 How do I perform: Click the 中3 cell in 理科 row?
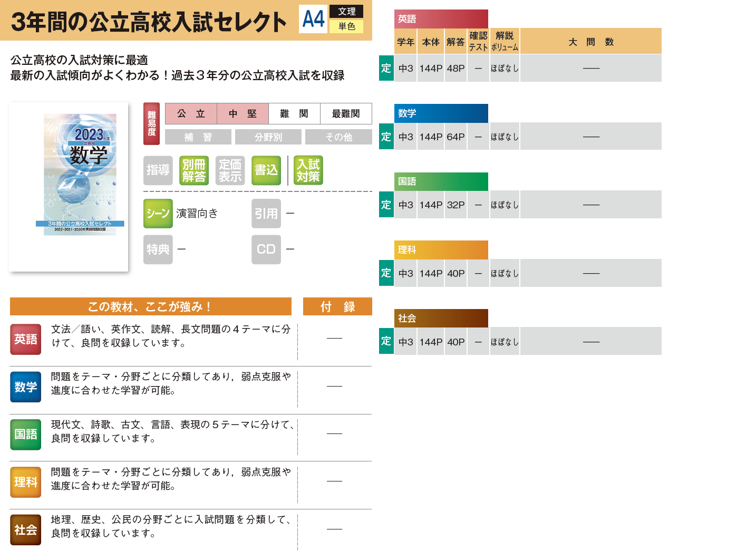pyautogui.click(x=406, y=274)
